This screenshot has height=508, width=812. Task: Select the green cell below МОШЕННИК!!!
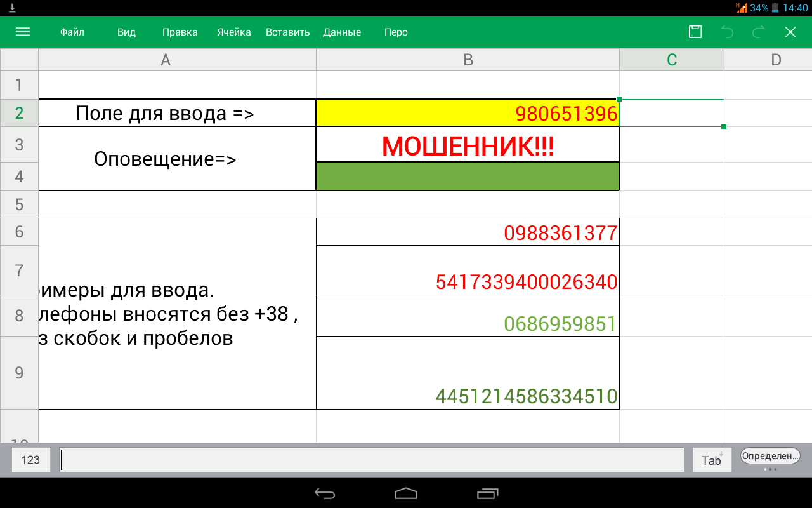click(x=468, y=176)
